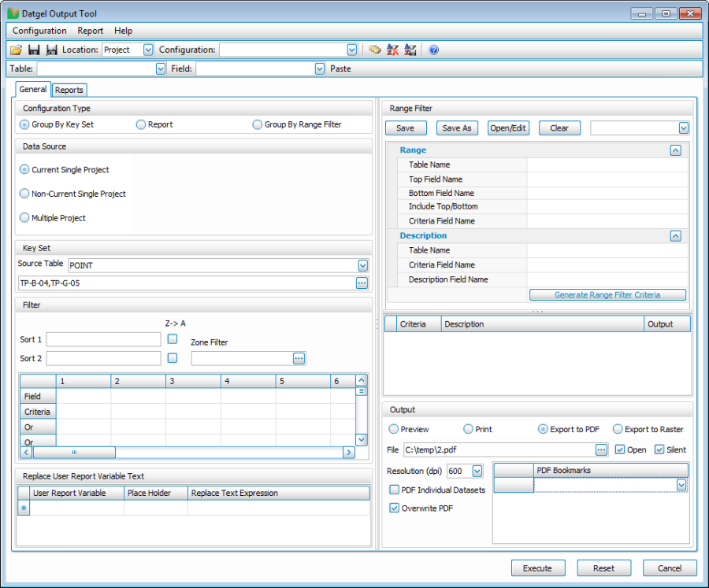Open the Source Table dropdown
The height and width of the screenshot is (588, 709).
click(x=362, y=265)
